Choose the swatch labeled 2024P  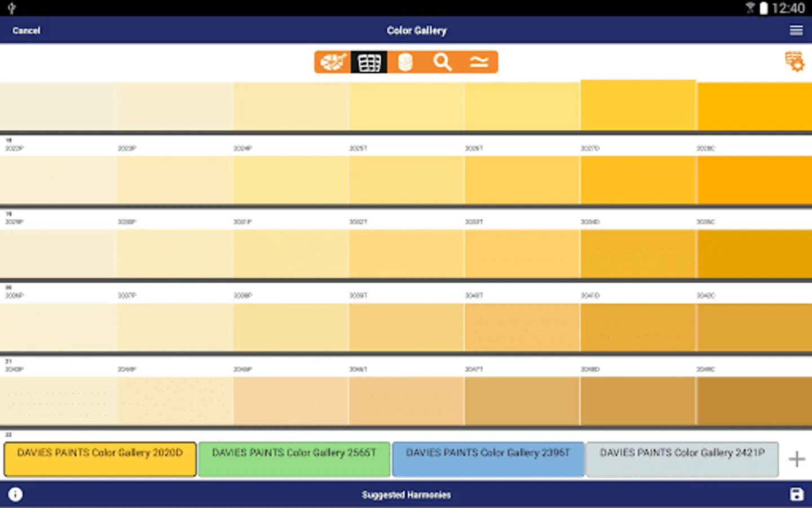291,180
